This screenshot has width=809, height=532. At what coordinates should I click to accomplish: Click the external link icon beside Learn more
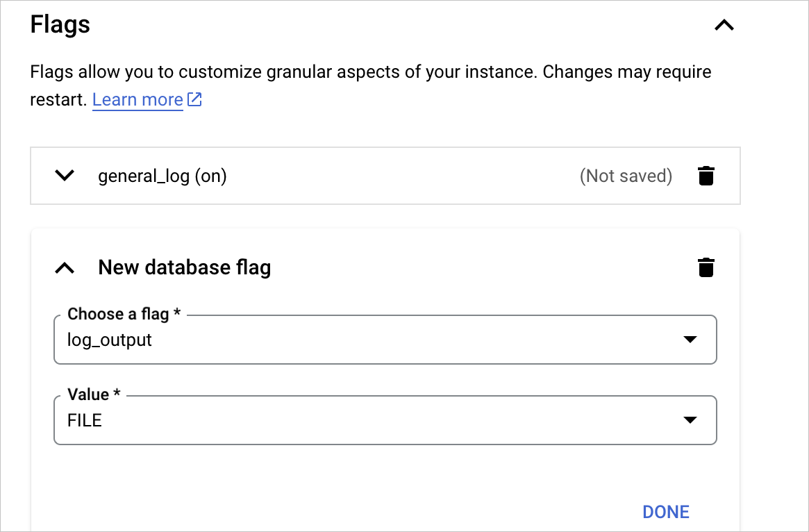195,100
